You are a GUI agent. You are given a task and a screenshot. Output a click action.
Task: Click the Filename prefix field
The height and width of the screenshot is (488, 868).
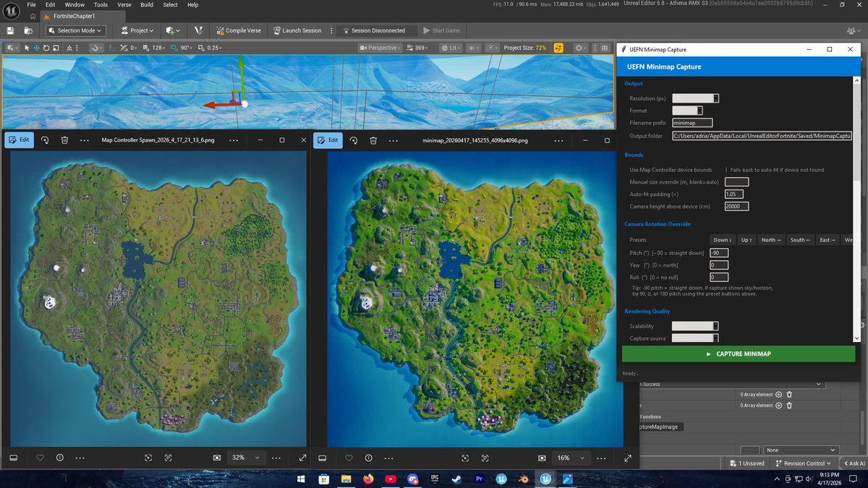point(692,123)
